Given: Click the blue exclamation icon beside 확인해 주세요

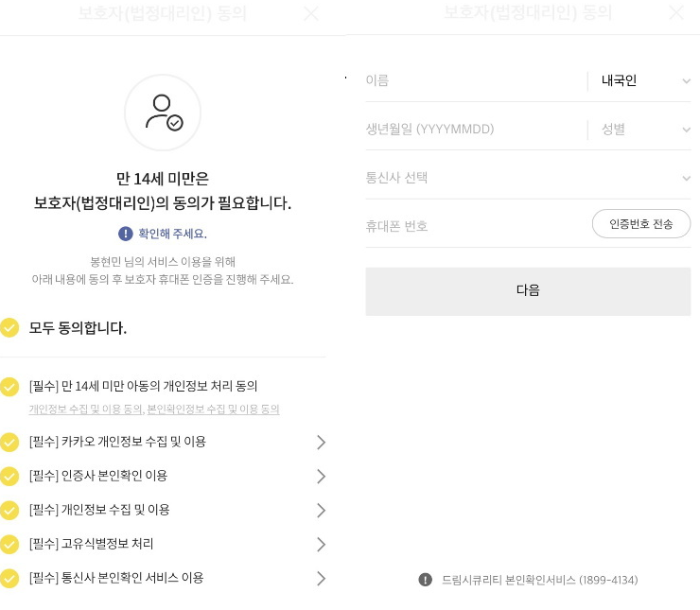Looking at the screenshot, I should click(126, 234).
